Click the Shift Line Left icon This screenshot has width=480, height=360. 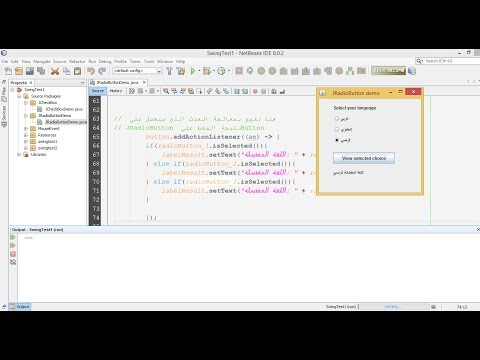point(237,91)
